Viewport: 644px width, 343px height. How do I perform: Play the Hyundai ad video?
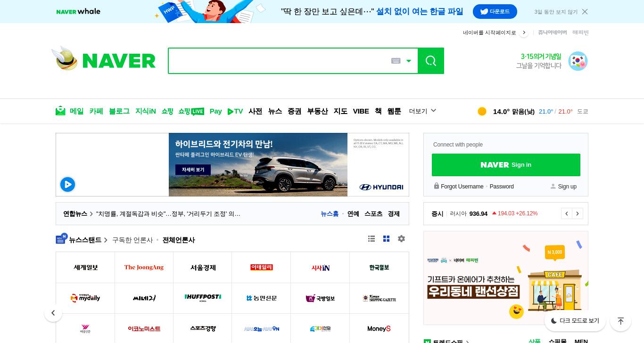coord(67,184)
